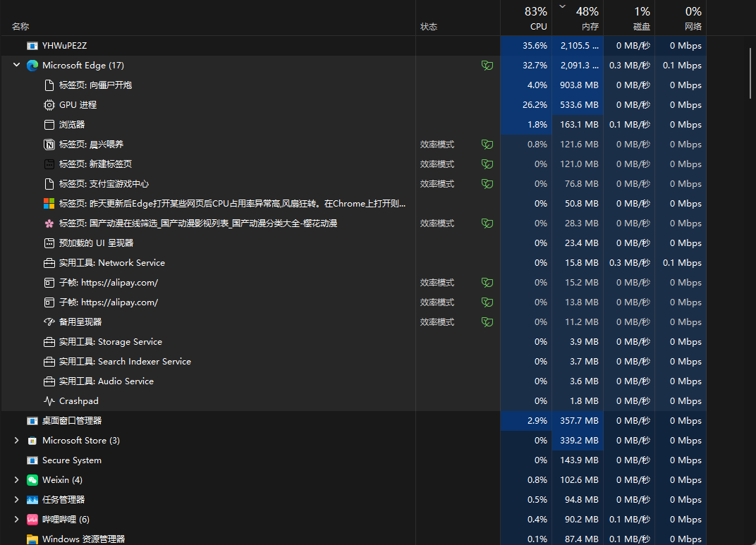Expand the 任务管理器 group
Viewport: 756px width, 545px height.
point(16,500)
